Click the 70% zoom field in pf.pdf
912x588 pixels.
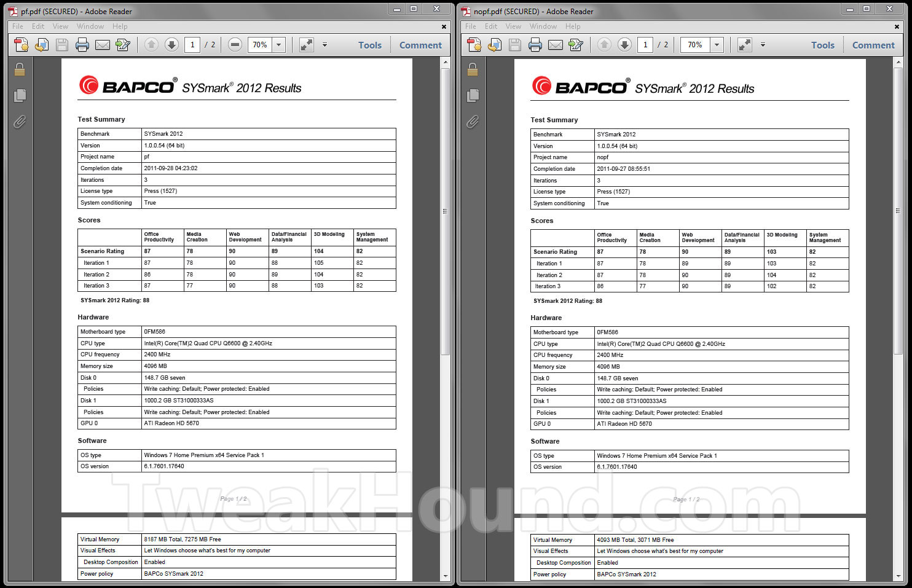[260, 45]
